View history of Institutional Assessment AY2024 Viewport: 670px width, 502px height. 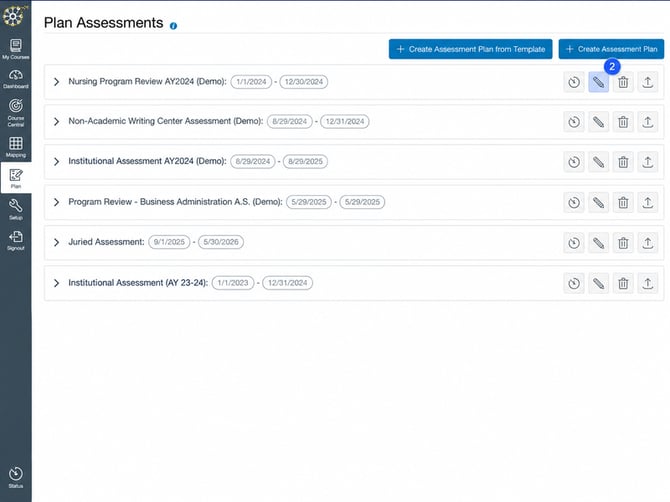[x=574, y=162]
